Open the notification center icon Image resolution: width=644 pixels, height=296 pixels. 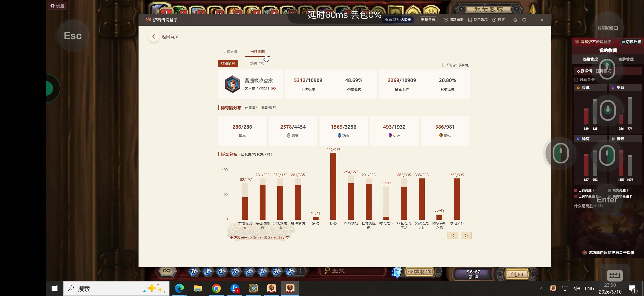coord(632,289)
